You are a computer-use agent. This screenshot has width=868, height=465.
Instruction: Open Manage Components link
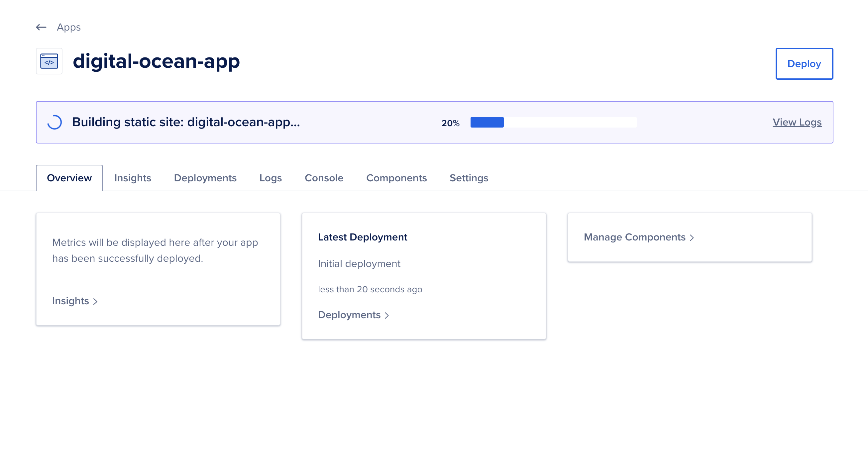point(639,237)
